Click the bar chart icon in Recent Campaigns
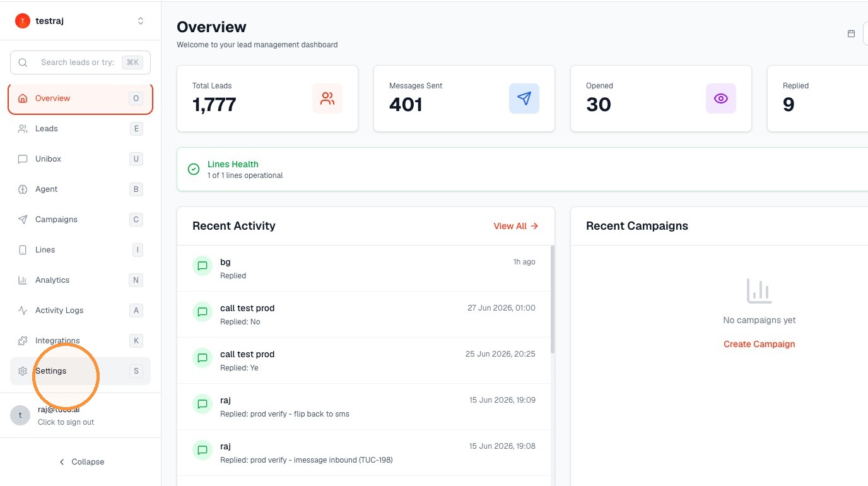Image resolution: width=868 pixels, height=486 pixels. coord(759,291)
